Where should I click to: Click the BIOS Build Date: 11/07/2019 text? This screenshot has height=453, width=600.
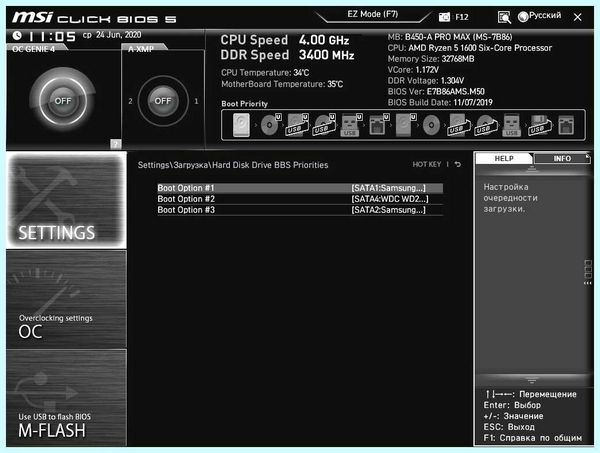point(440,102)
